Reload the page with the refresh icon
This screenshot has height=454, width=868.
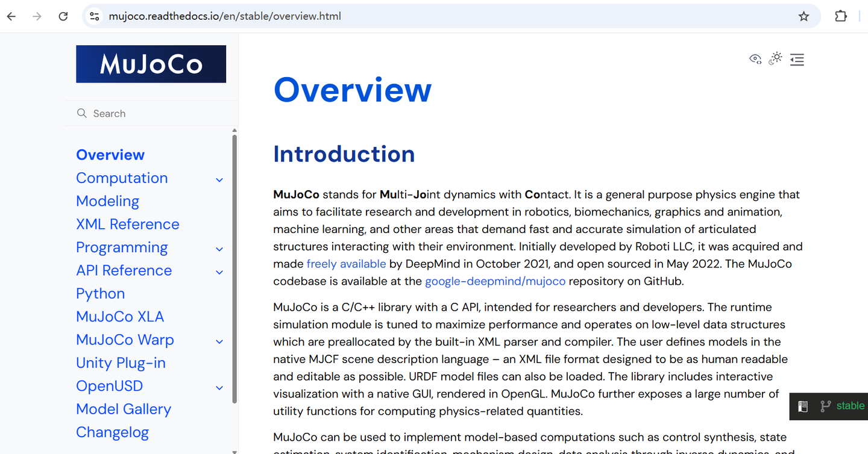tap(63, 16)
